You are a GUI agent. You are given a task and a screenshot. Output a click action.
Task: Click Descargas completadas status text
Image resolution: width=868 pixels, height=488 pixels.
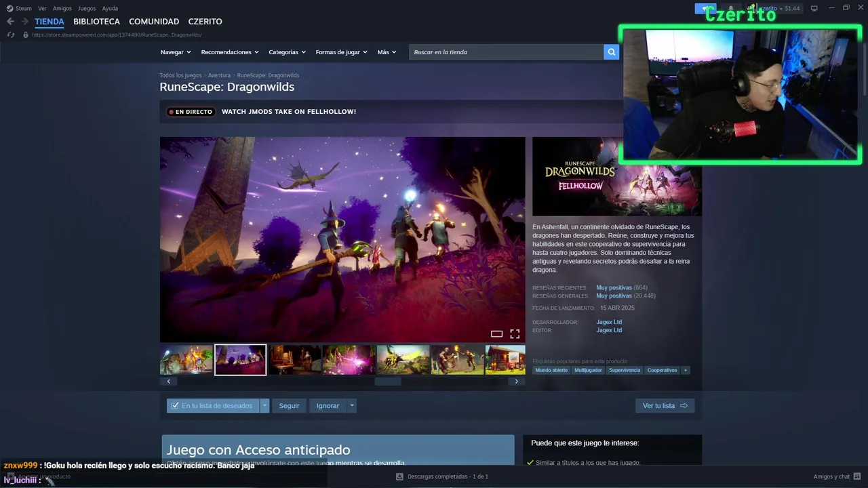click(x=448, y=476)
